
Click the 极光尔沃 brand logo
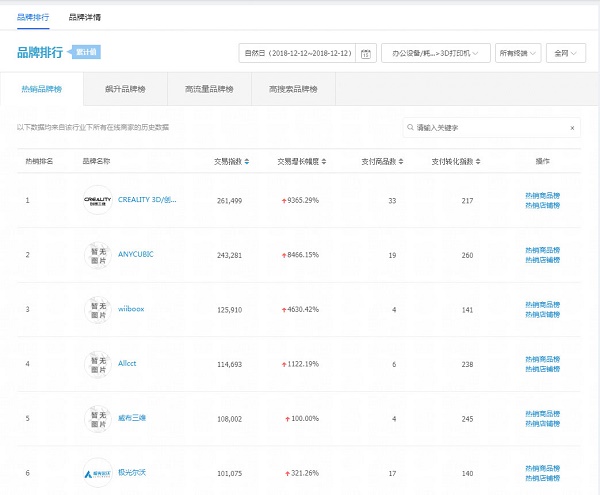coord(98,474)
